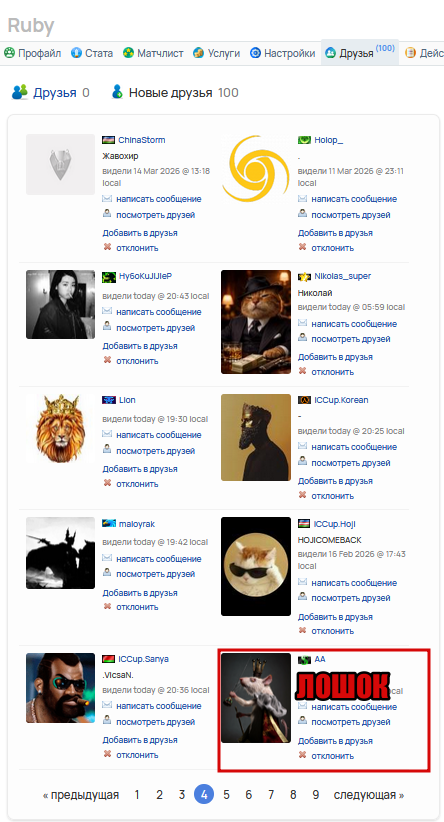Click the red decline X for maloyrak

(107, 606)
